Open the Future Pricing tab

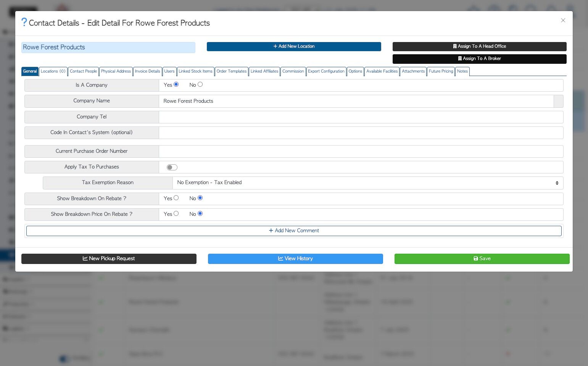pos(441,71)
